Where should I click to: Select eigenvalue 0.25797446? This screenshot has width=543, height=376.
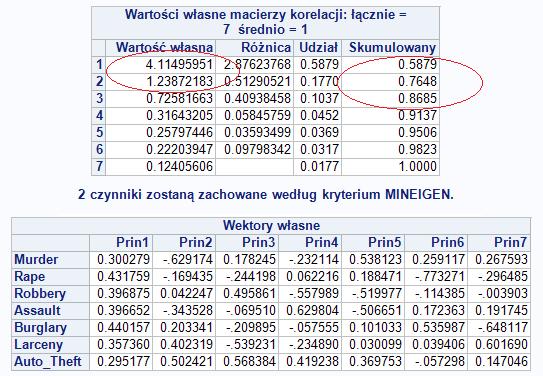coord(179,132)
